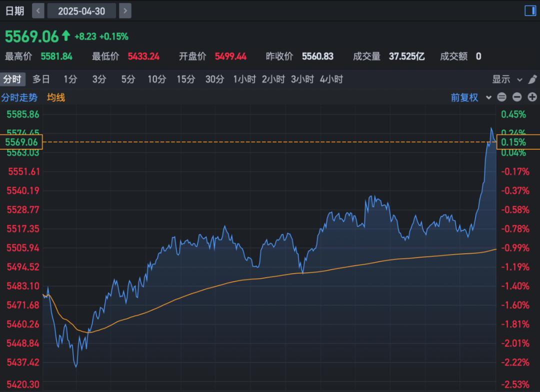Reset chart zoom with the equals circle icon

pos(501,97)
